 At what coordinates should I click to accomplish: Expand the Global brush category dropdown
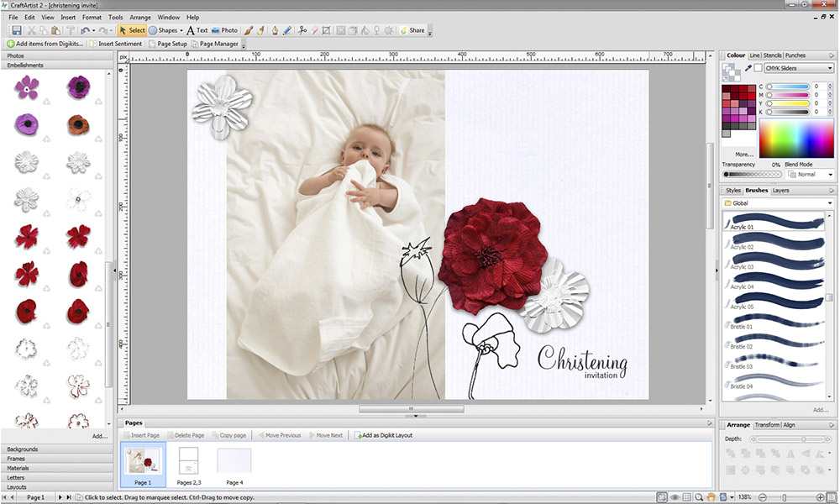[x=778, y=202]
